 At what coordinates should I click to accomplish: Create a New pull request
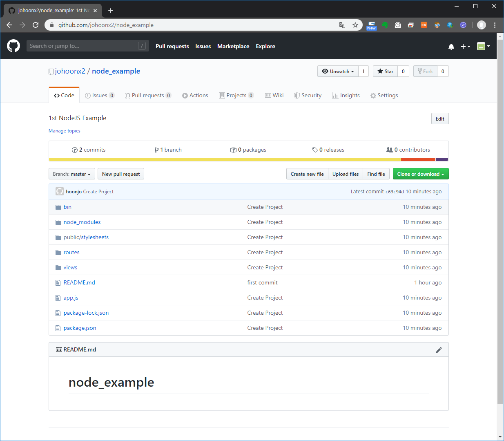[x=120, y=174]
